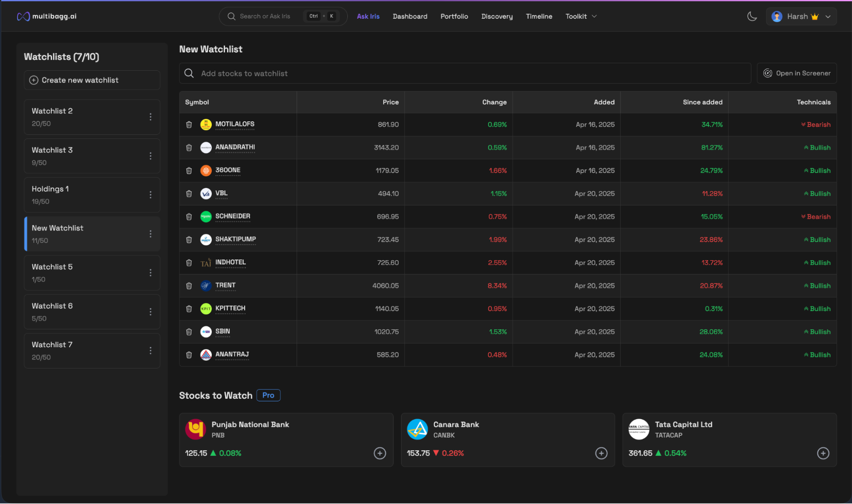
Task: Click Open in Screener button
Action: pyautogui.click(x=797, y=73)
